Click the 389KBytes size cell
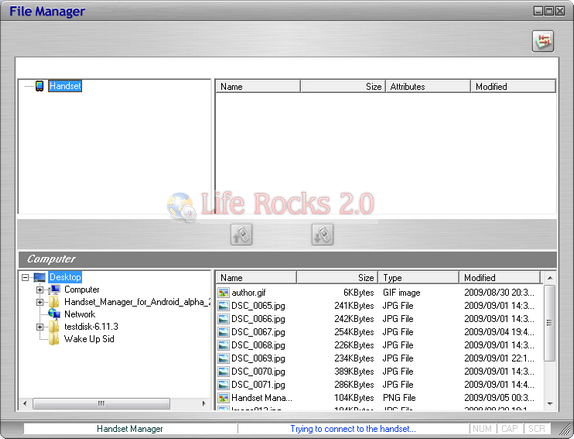This screenshot has height=439, width=574. click(354, 372)
